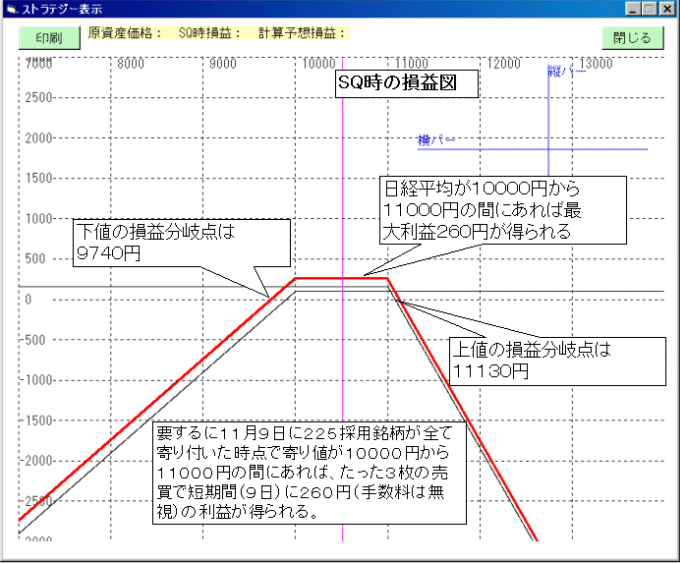Click the 印刷 print button
Screen dimensions: 680x563
pyautogui.click(x=49, y=38)
